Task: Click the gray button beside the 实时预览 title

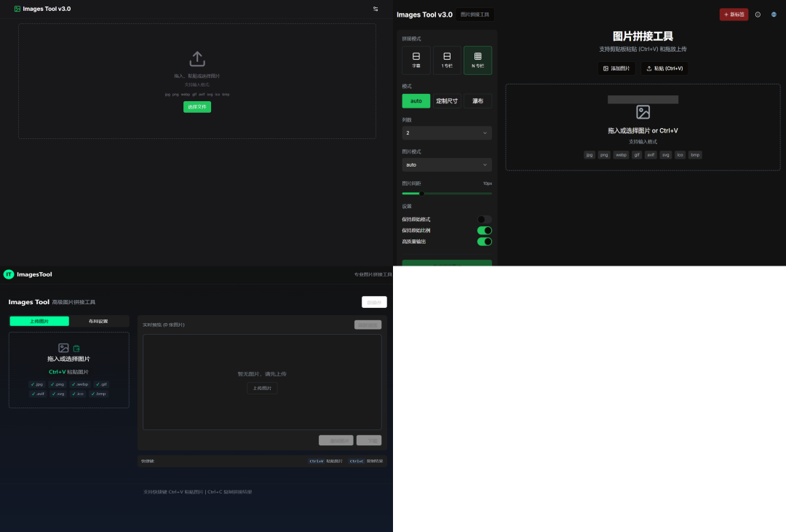Action: click(x=368, y=325)
